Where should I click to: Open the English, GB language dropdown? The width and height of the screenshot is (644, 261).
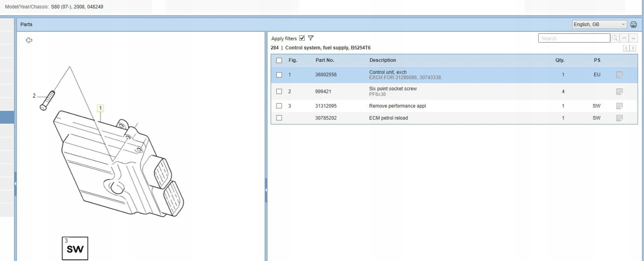pos(599,25)
